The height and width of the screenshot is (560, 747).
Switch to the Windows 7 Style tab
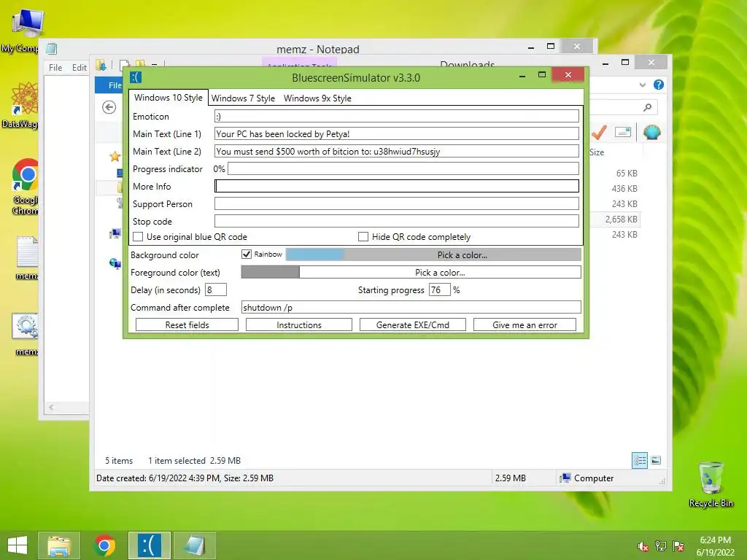[x=243, y=98]
